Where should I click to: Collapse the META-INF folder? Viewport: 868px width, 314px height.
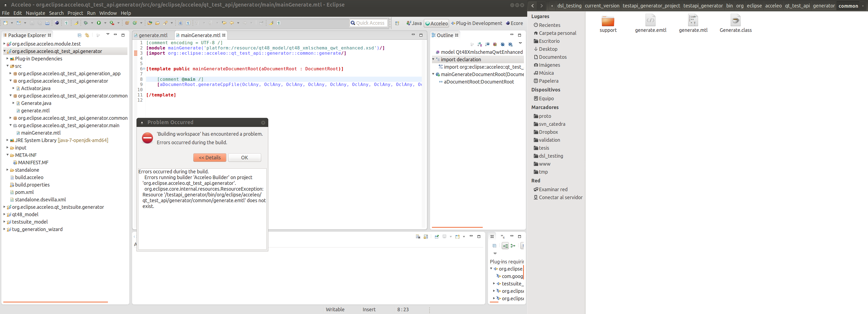[7, 155]
